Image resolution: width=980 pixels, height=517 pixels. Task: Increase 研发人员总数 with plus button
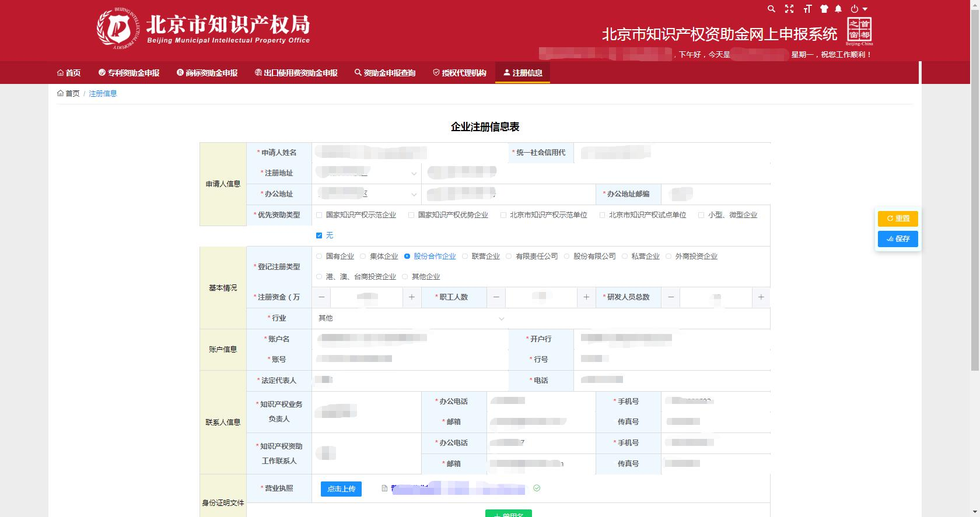[x=761, y=297]
